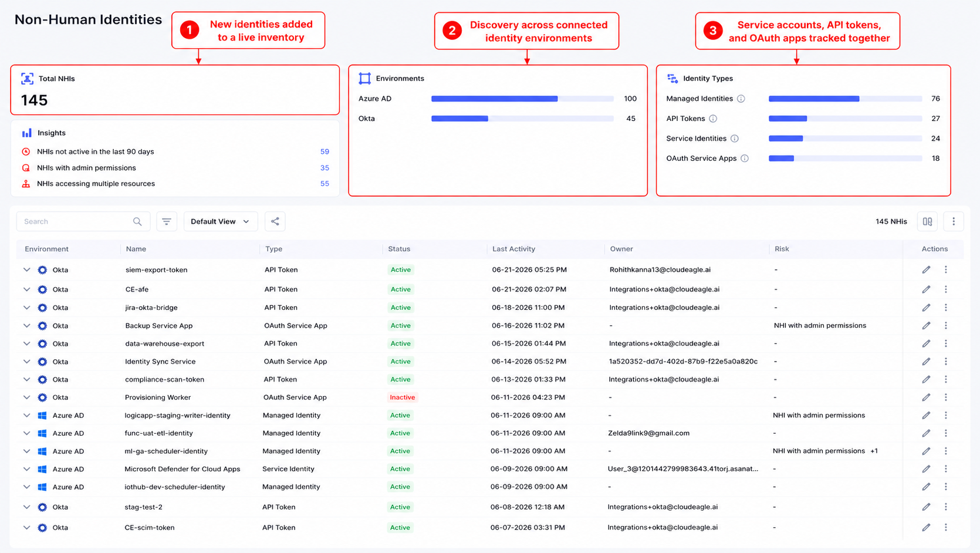Click info icon beside Service Identities
This screenshot has height=553, width=980.
tap(735, 139)
